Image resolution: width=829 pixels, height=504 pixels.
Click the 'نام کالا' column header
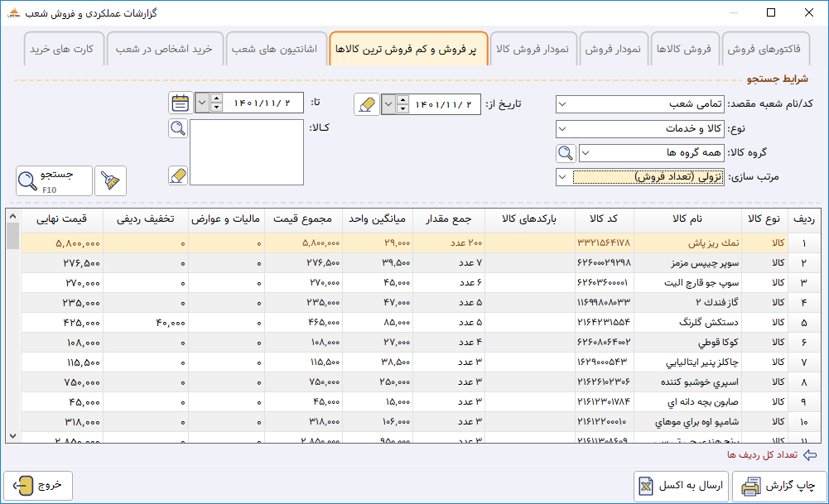[687, 219]
